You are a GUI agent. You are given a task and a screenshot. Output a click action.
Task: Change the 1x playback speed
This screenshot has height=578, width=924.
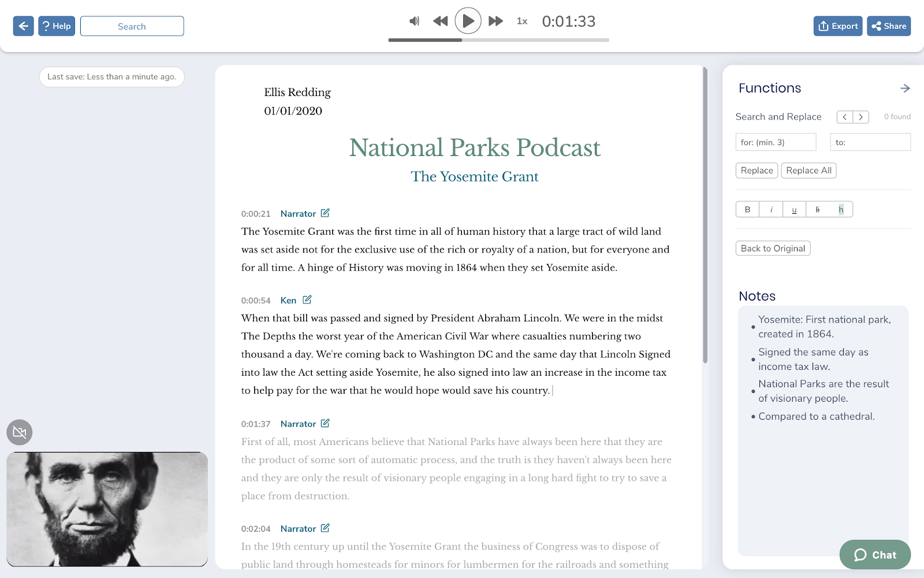pos(522,21)
